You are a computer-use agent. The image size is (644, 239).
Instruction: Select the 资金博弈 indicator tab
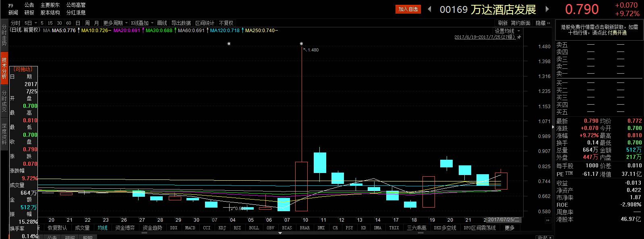pos(125,228)
